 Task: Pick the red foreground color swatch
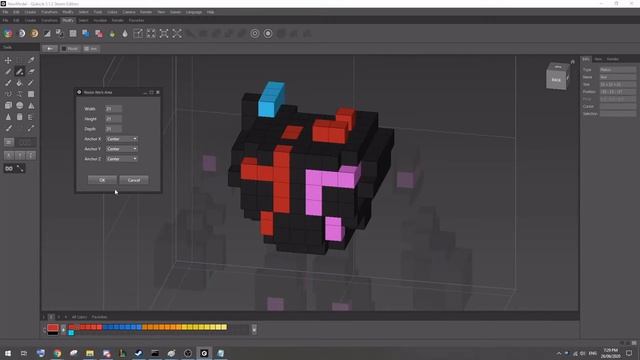click(53, 327)
